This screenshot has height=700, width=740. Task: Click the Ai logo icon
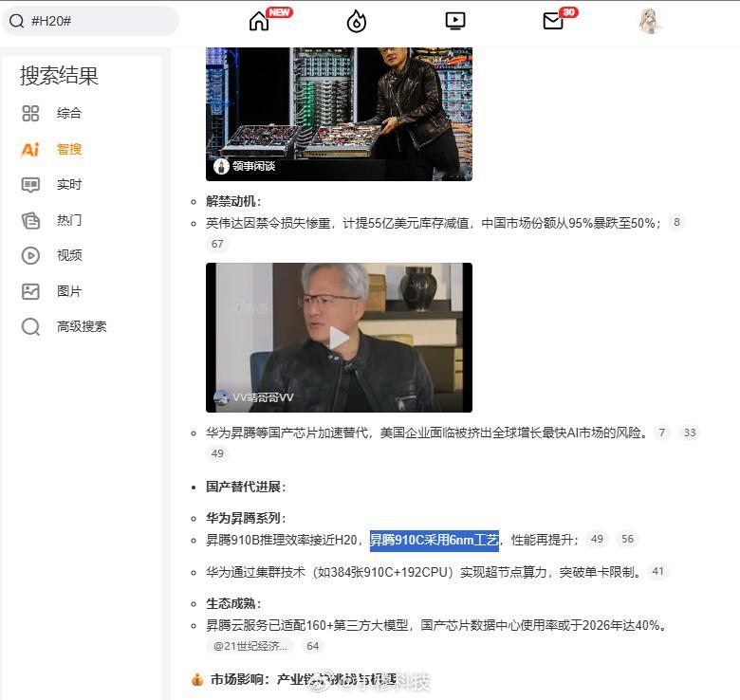coord(30,150)
